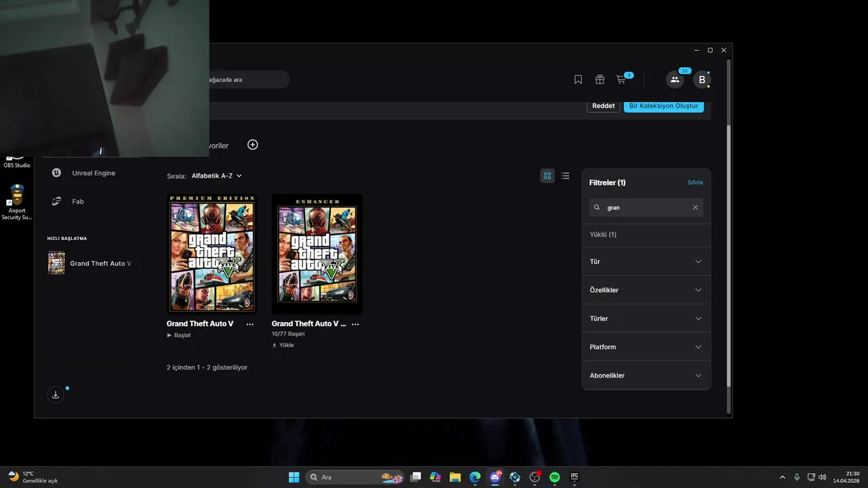Open File Explorer in the taskbar
868x488 pixels.
click(x=455, y=477)
